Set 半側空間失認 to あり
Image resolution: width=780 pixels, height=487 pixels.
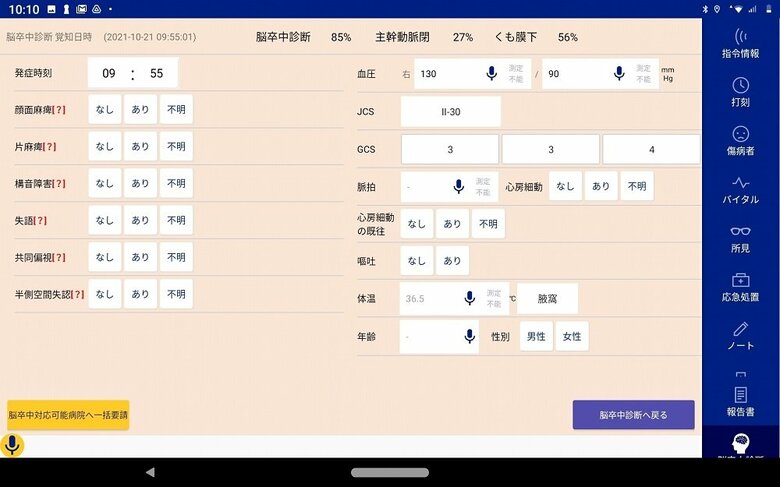[140, 294]
